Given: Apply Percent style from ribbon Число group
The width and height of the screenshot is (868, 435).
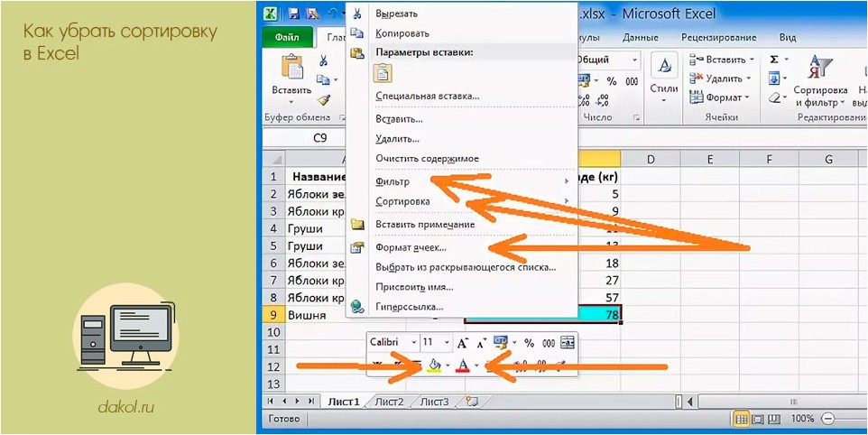Looking at the screenshot, I should point(612,81).
